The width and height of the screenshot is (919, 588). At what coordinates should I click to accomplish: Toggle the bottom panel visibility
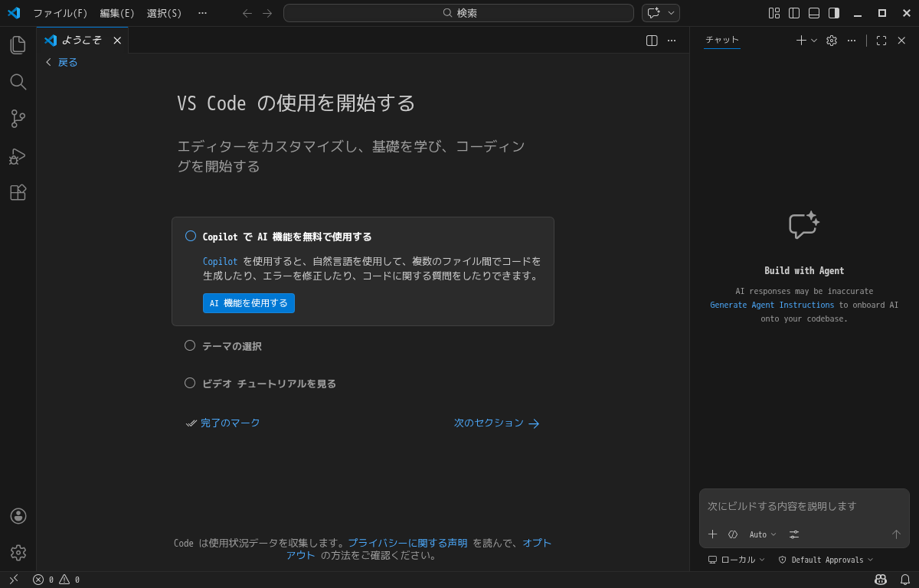(x=814, y=13)
